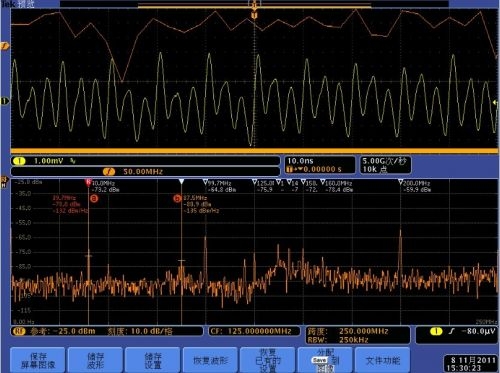Select the 99.7MHz peak marker triangle

[x=205, y=182]
